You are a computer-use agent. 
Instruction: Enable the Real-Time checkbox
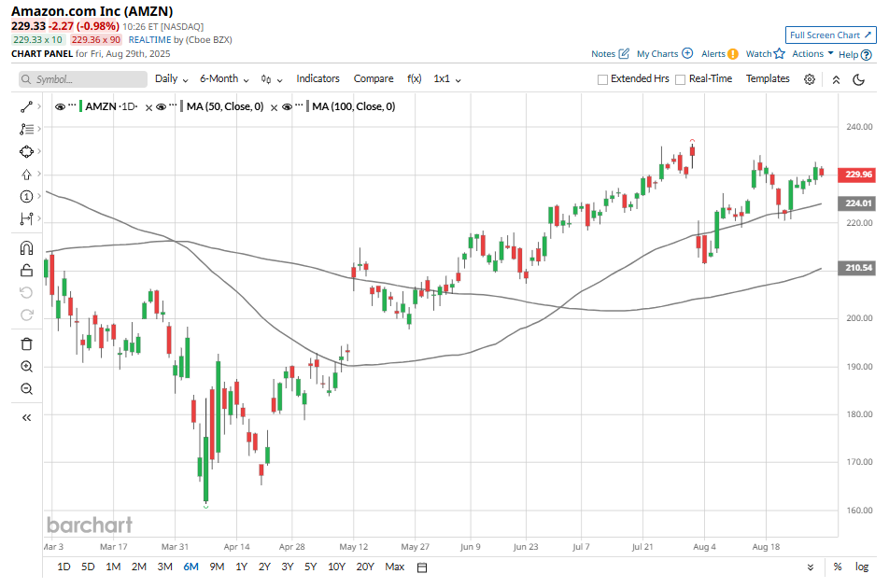(681, 79)
